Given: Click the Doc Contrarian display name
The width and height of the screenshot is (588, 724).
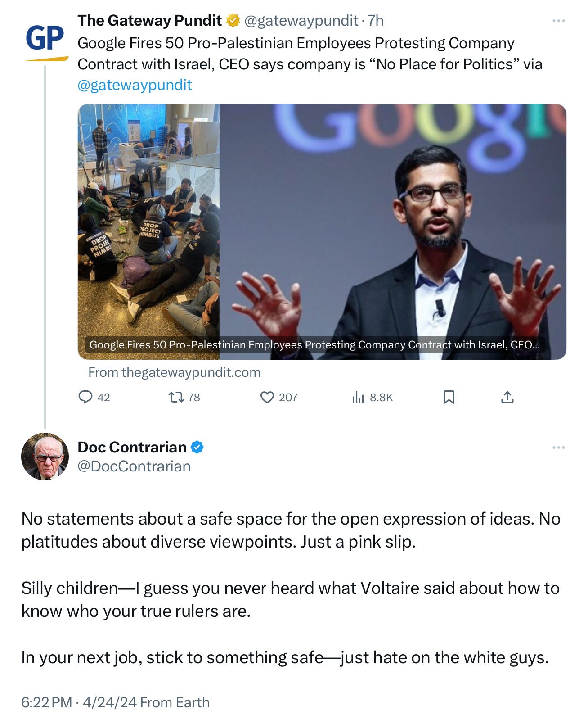Looking at the screenshot, I should point(132,448).
